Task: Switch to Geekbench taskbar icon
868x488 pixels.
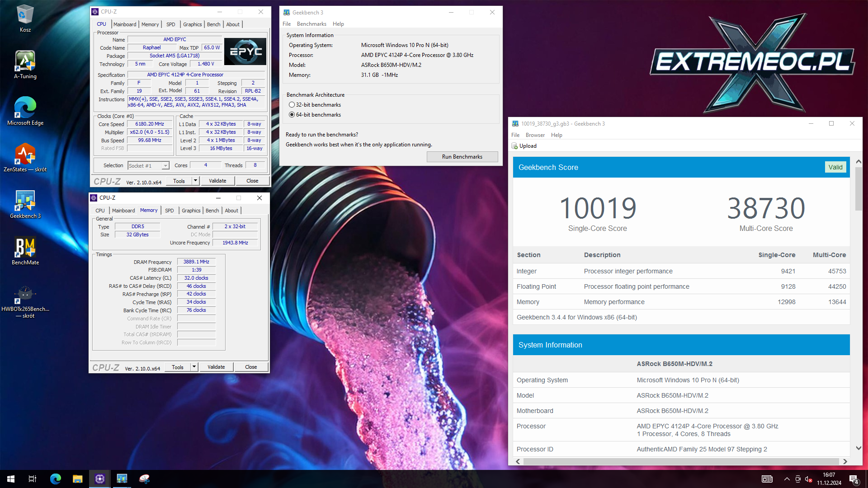Action: (x=122, y=479)
